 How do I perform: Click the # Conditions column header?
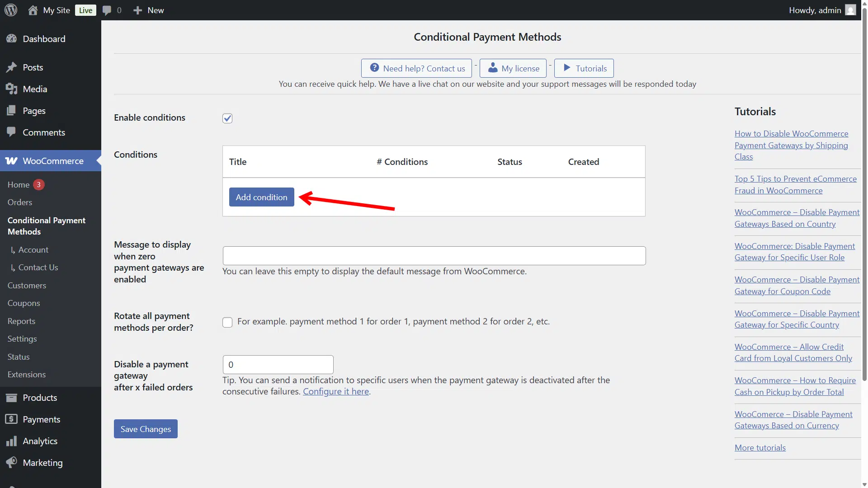click(x=402, y=162)
